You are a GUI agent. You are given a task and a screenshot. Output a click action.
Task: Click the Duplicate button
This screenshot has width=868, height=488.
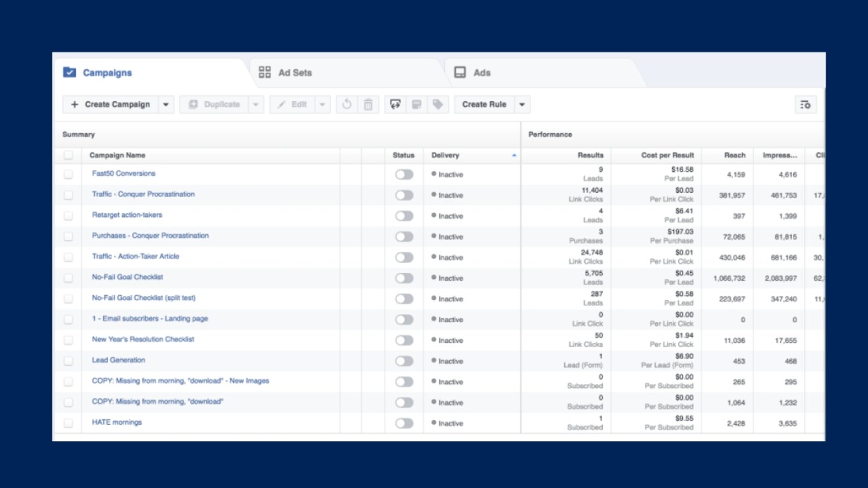[214, 104]
